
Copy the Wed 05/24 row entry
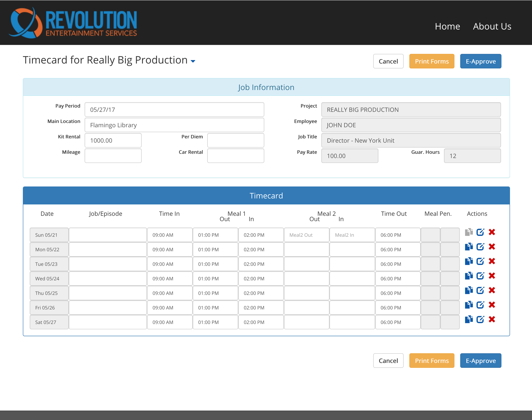[x=469, y=276]
